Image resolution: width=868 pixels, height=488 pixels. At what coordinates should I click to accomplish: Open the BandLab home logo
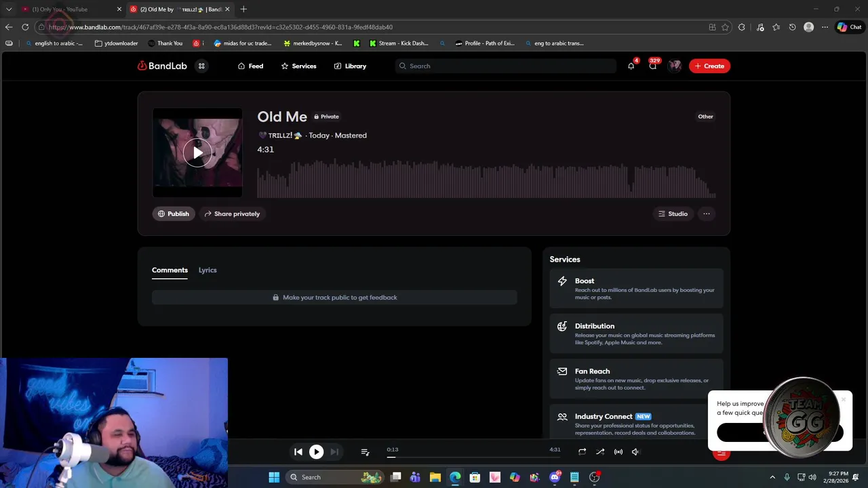click(162, 66)
